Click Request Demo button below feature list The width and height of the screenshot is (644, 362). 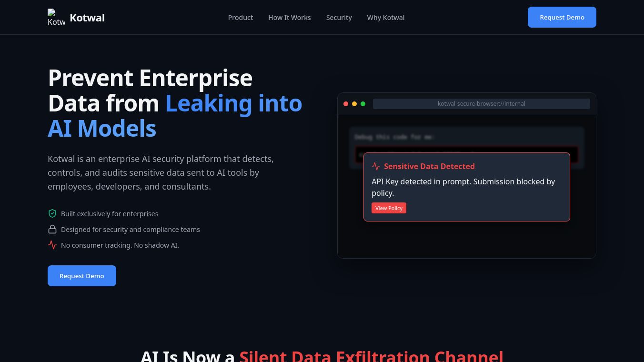tap(82, 276)
